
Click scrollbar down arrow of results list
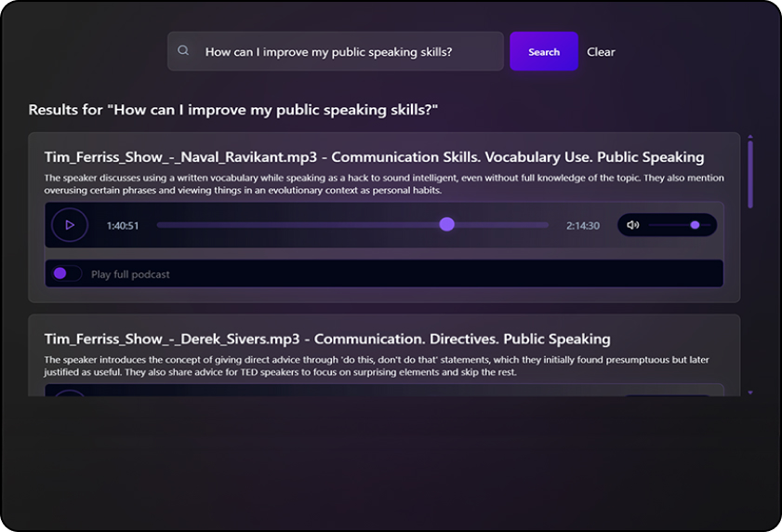click(x=750, y=392)
